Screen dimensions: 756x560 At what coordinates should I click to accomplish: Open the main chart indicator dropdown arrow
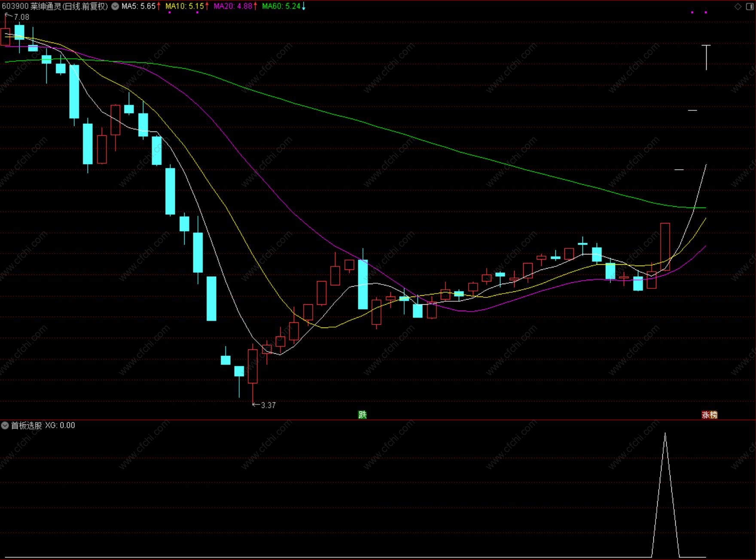[115, 6]
